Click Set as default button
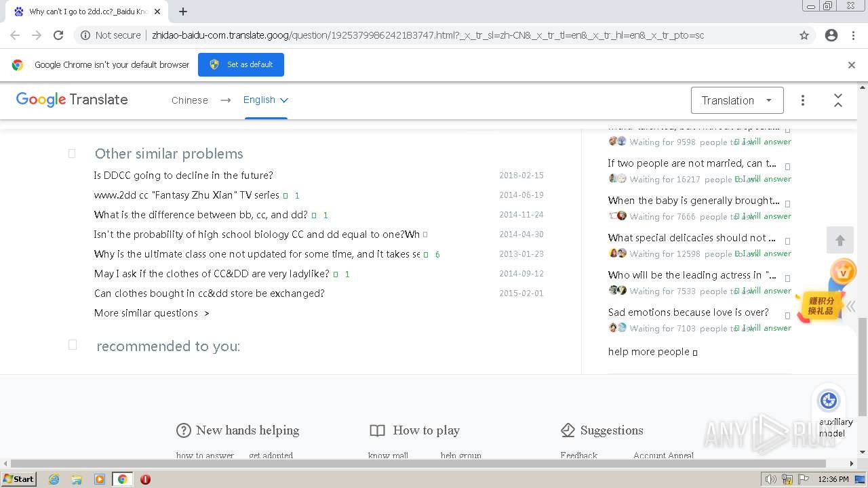868x488 pixels. click(241, 64)
